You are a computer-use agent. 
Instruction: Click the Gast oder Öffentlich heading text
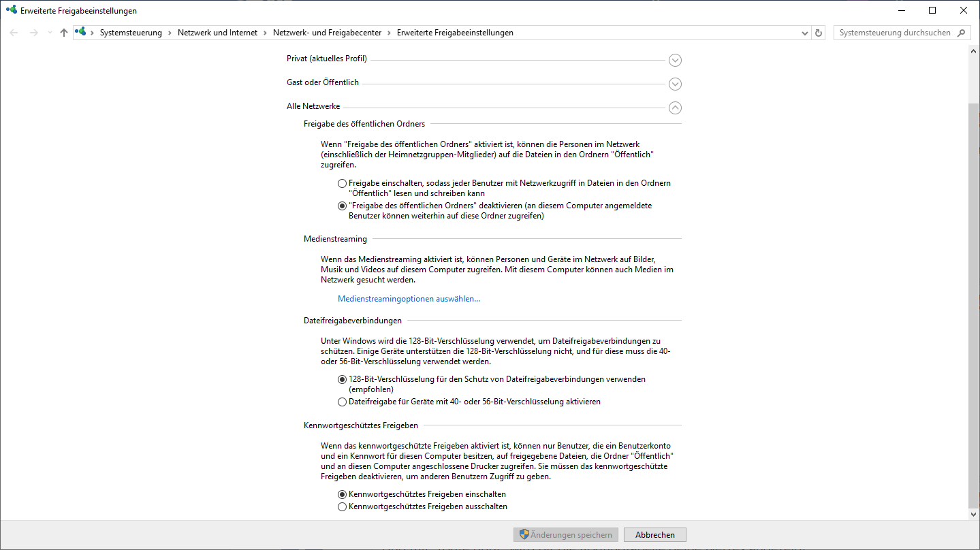pyautogui.click(x=323, y=82)
